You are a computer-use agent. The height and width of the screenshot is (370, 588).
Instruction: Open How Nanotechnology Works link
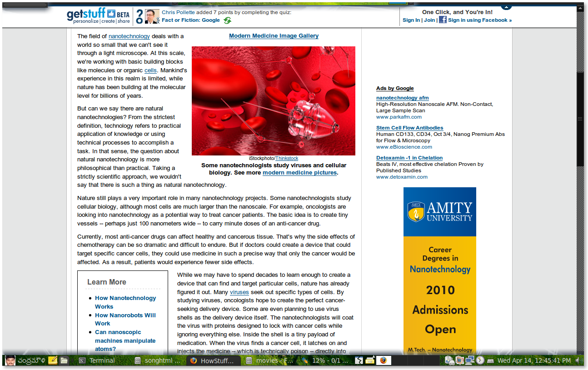pos(125,302)
